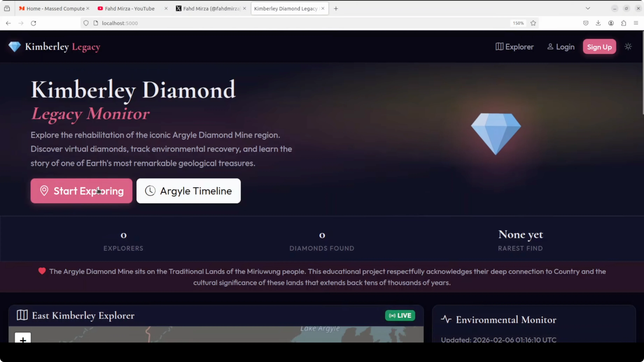644x362 pixels.
Task: Open the browser downloads icon
Action: 598,23
